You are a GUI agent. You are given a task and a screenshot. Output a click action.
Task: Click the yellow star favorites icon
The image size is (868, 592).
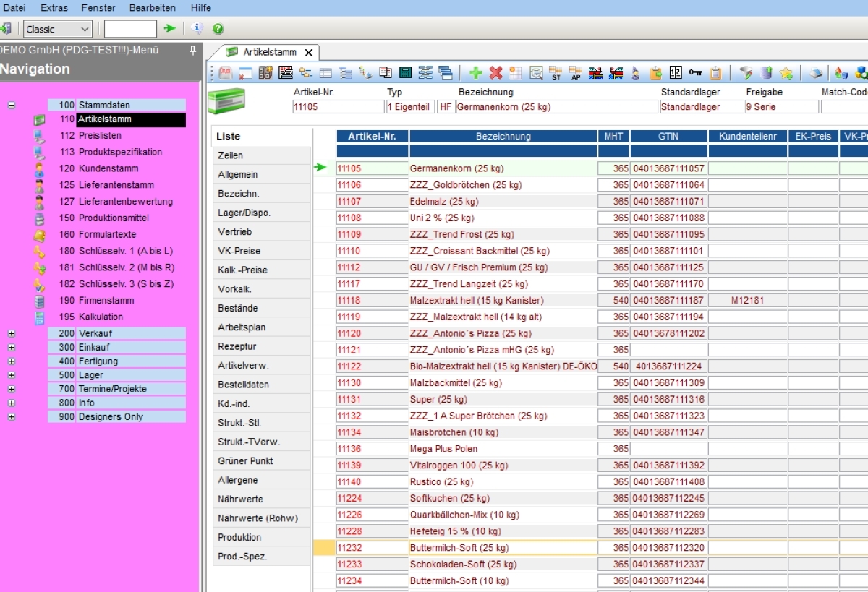pos(786,72)
